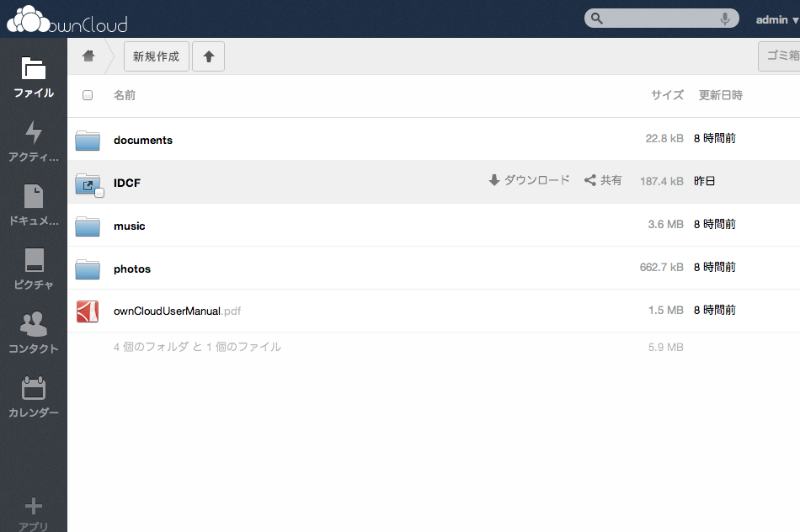The height and width of the screenshot is (532, 800).
Task: Go to home folder breadcrumb icon
Action: 88,56
